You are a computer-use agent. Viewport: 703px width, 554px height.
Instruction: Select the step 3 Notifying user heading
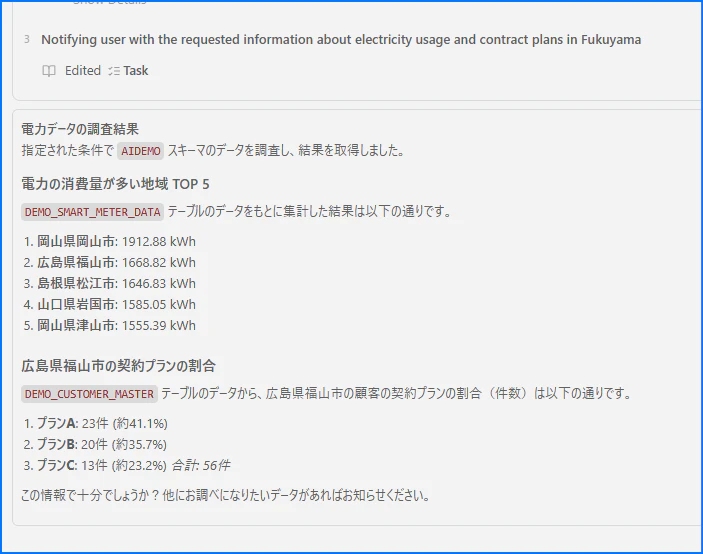click(341, 40)
